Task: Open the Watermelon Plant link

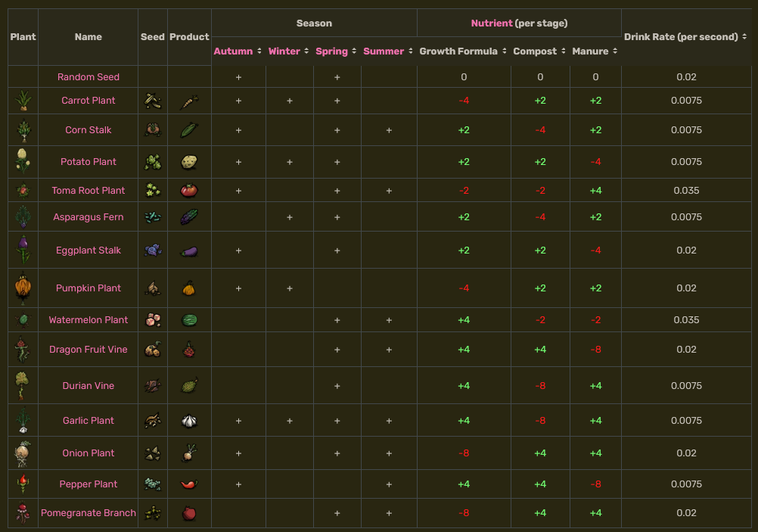Action: point(89,320)
